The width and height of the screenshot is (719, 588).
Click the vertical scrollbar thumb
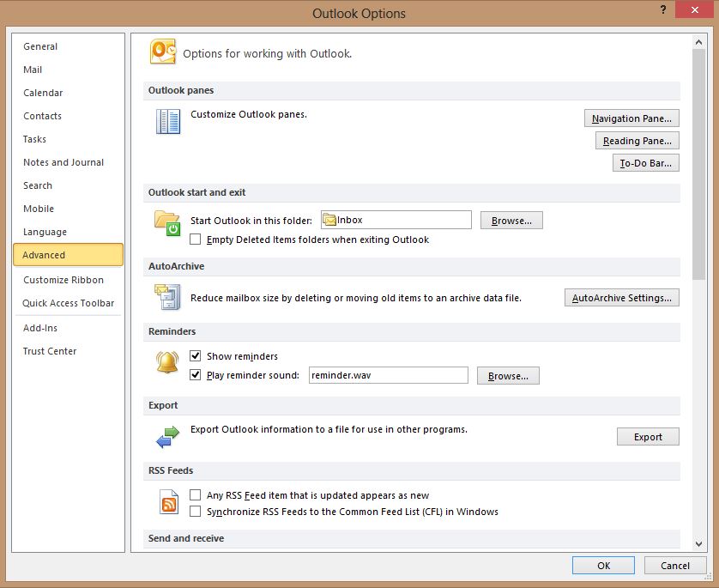click(698, 164)
